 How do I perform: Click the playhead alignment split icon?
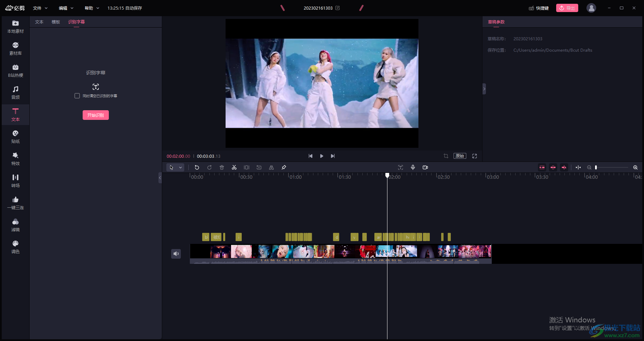[578, 167]
